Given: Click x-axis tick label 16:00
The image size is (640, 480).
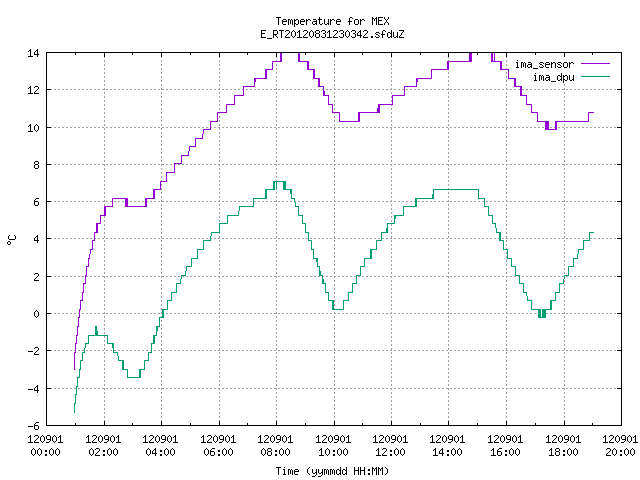Looking at the screenshot, I should click(x=506, y=453).
